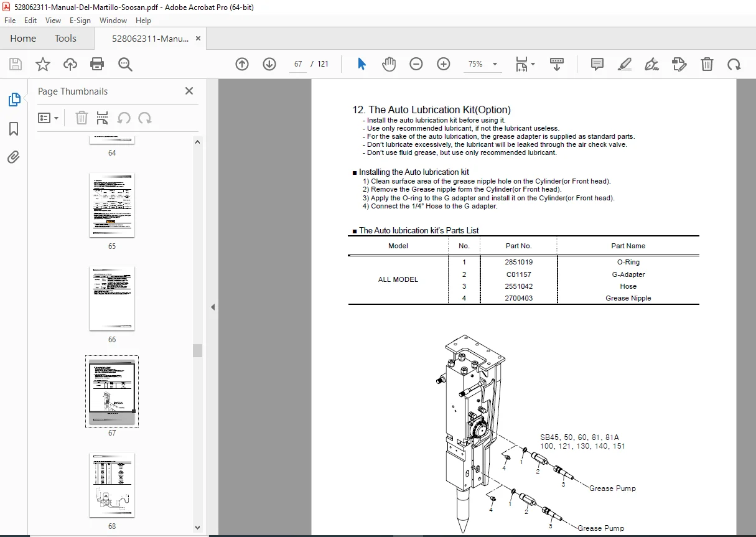Click part number 'C01157' in the table
Screen dimensions: 756x537
519,274
